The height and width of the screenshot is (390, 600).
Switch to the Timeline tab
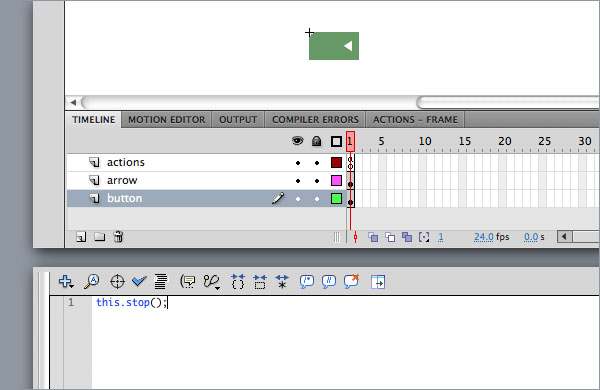tap(94, 120)
